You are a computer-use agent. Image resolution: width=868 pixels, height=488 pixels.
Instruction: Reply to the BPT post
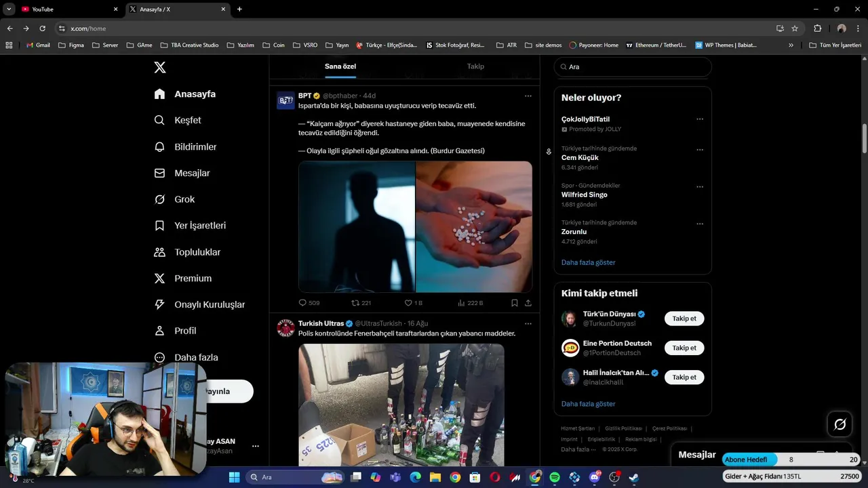tap(309, 303)
